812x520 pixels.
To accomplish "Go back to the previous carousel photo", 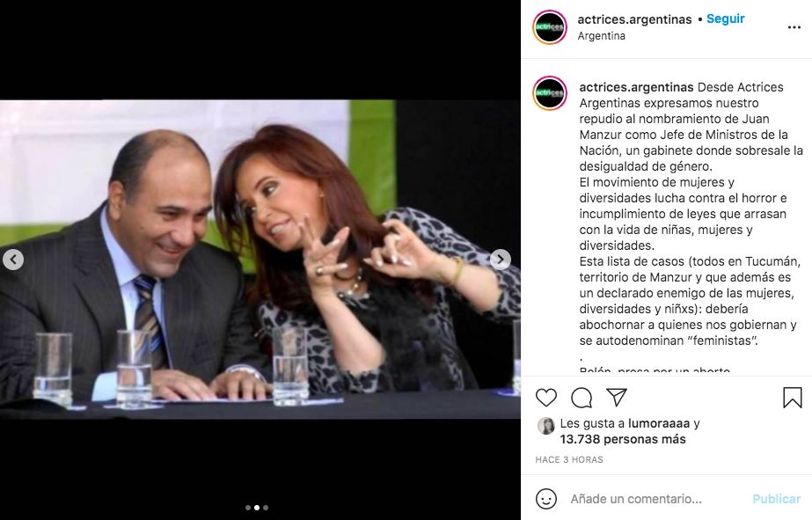I will click(13, 260).
